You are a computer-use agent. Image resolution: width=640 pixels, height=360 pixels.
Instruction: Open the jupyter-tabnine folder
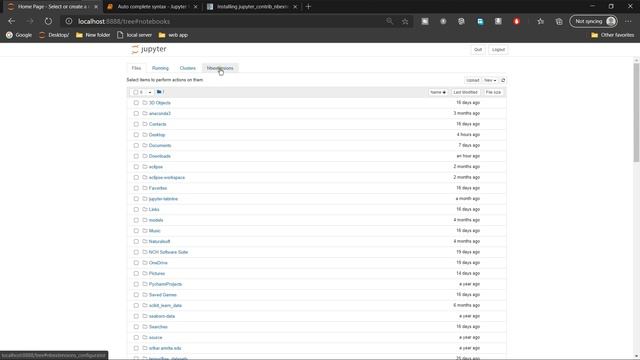point(163,199)
